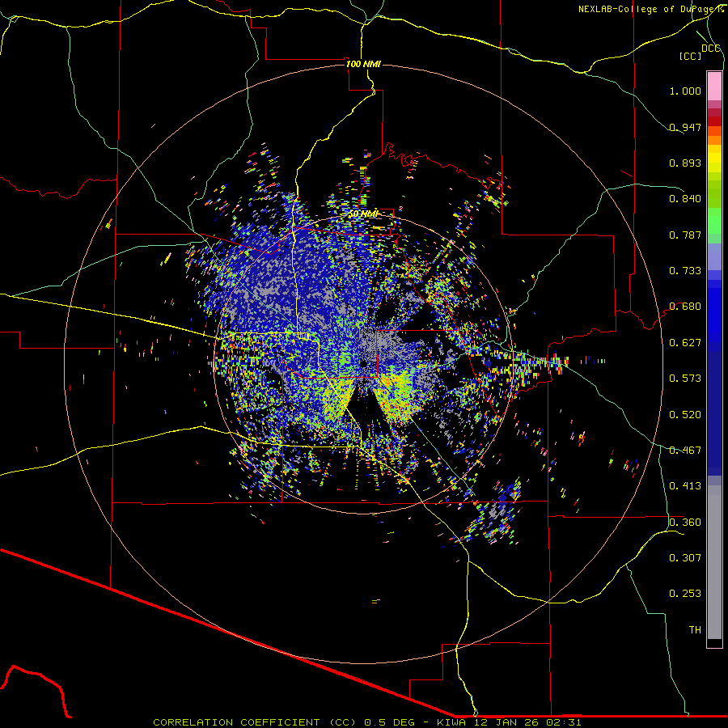Click the 0.5 DEG elevation text
Image resolution: width=728 pixels, height=728 pixels.
[390, 722]
